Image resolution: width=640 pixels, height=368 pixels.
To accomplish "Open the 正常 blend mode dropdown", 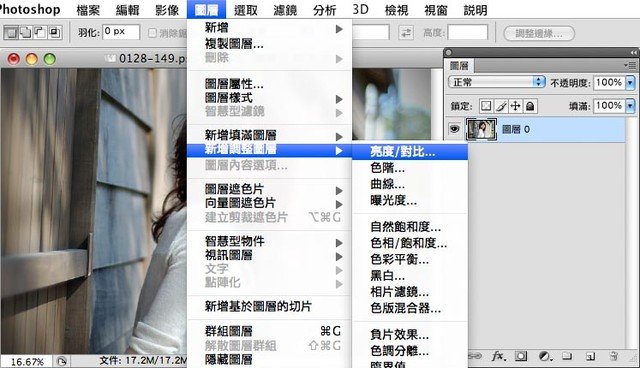I will 497,82.
